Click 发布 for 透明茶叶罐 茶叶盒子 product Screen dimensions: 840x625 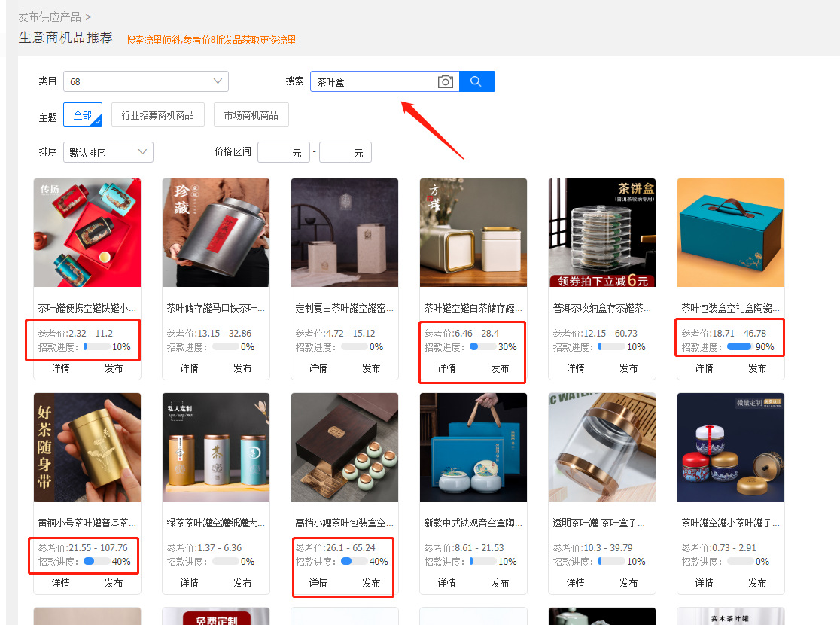pos(628,583)
